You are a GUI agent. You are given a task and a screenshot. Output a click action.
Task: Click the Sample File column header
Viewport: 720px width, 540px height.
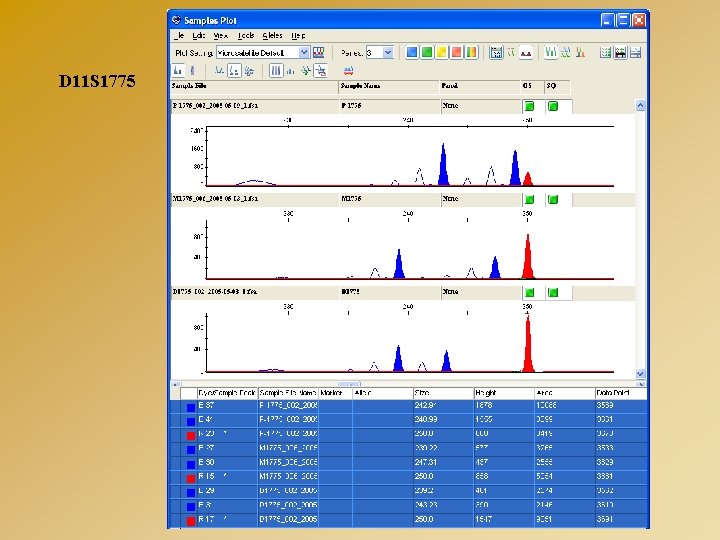tap(254, 86)
